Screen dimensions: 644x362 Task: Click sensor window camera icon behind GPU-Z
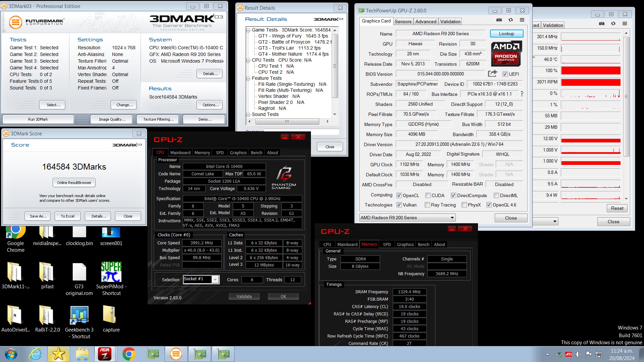coord(602,23)
